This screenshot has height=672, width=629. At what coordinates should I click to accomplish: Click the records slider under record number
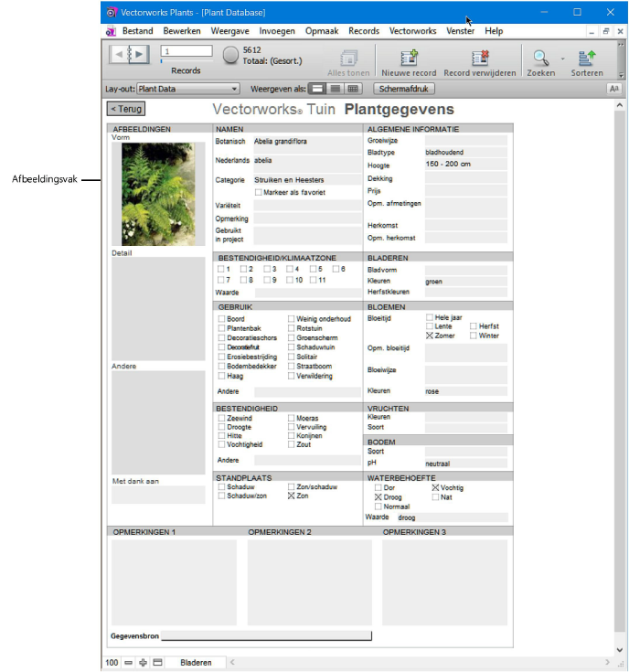coord(187,61)
